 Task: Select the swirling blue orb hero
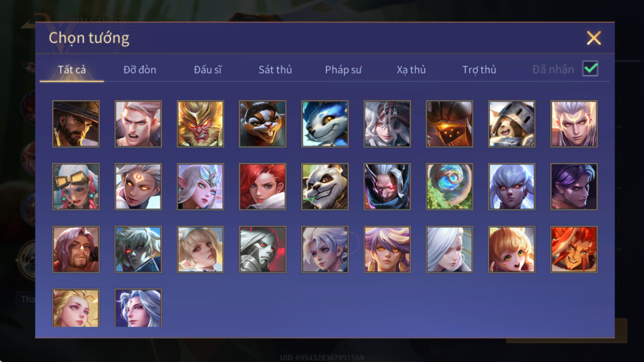point(450,186)
